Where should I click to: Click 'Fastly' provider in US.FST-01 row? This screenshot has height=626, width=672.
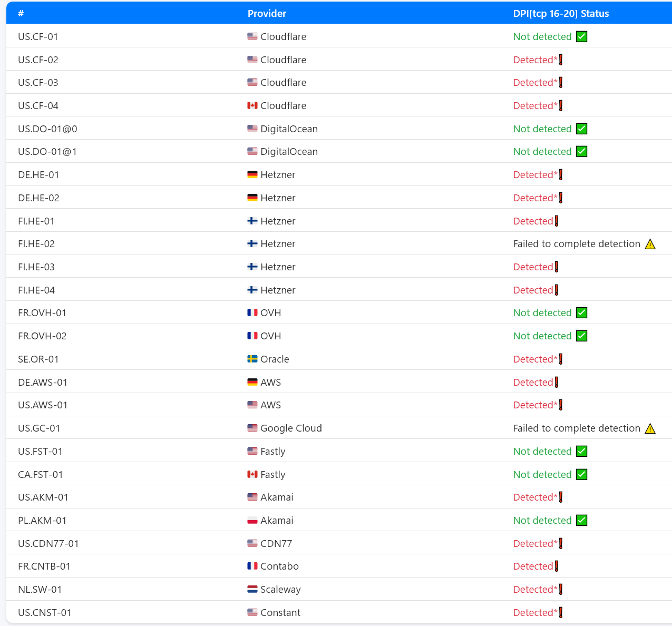tap(273, 451)
